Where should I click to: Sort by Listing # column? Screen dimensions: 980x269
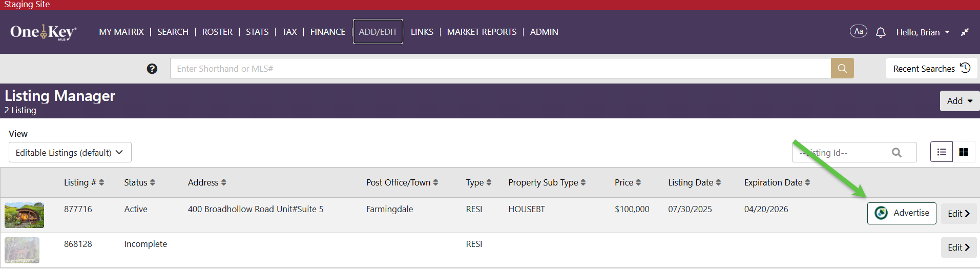click(84, 182)
